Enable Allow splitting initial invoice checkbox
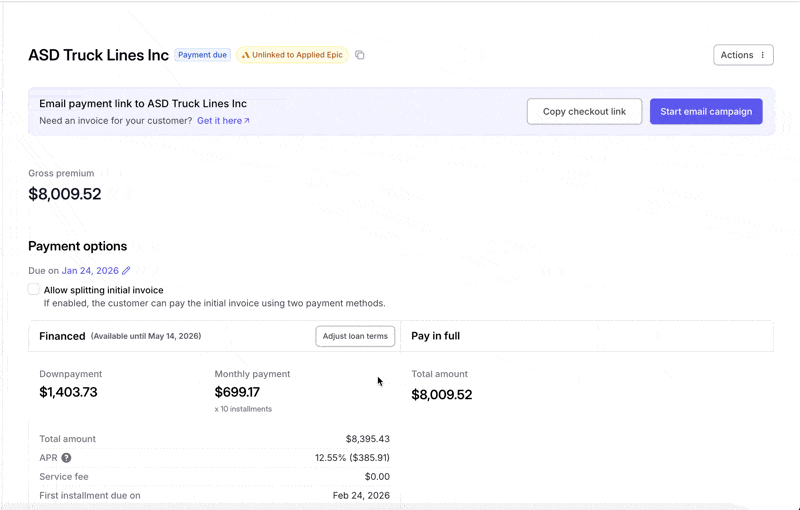 coord(34,289)
